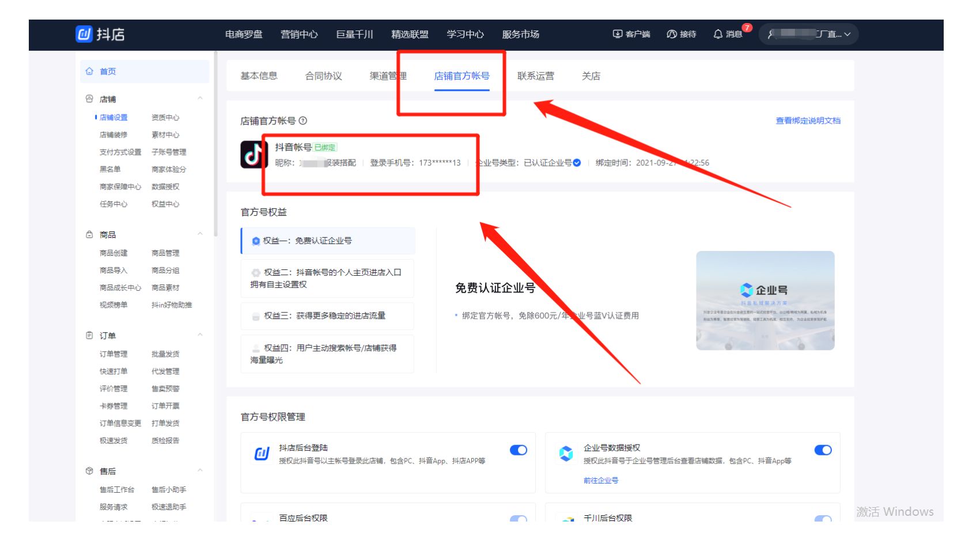This screenshot has height=544, width=980.
Task: Select 权益二 个人主页进店入口 item
Action: click(x=327, y=278)
